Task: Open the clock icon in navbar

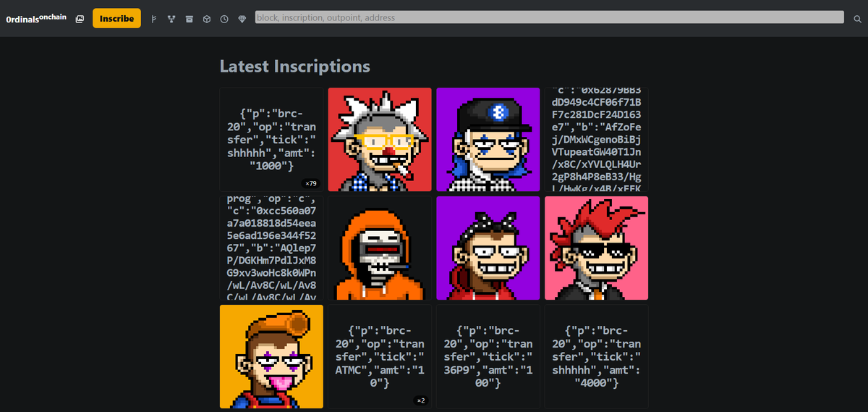Action: pos(224,18)
